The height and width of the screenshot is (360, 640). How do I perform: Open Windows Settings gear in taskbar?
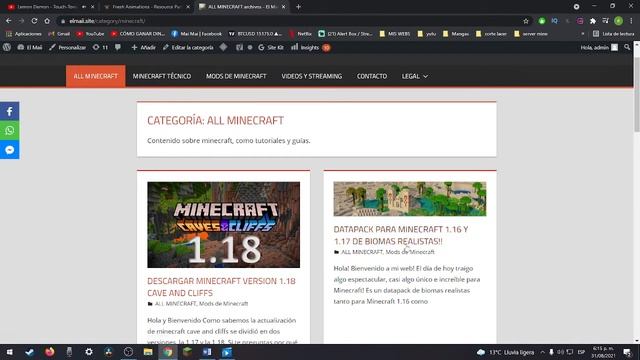pos(89,352)
